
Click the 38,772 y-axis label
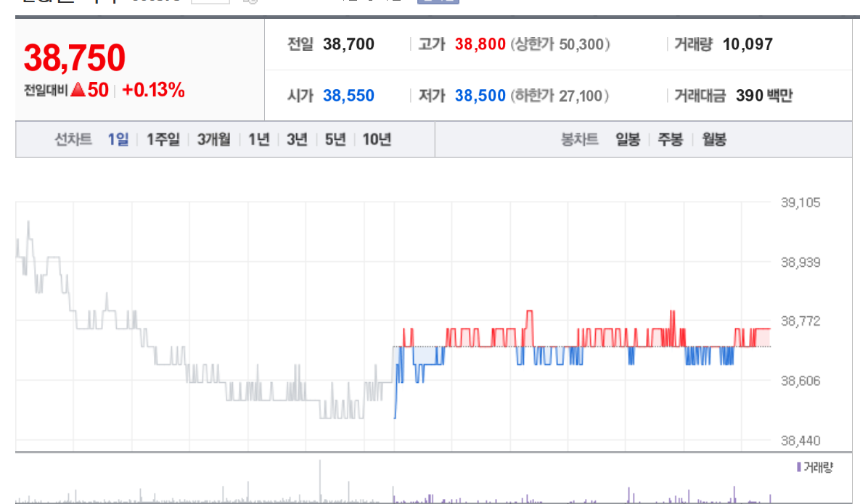800,321
